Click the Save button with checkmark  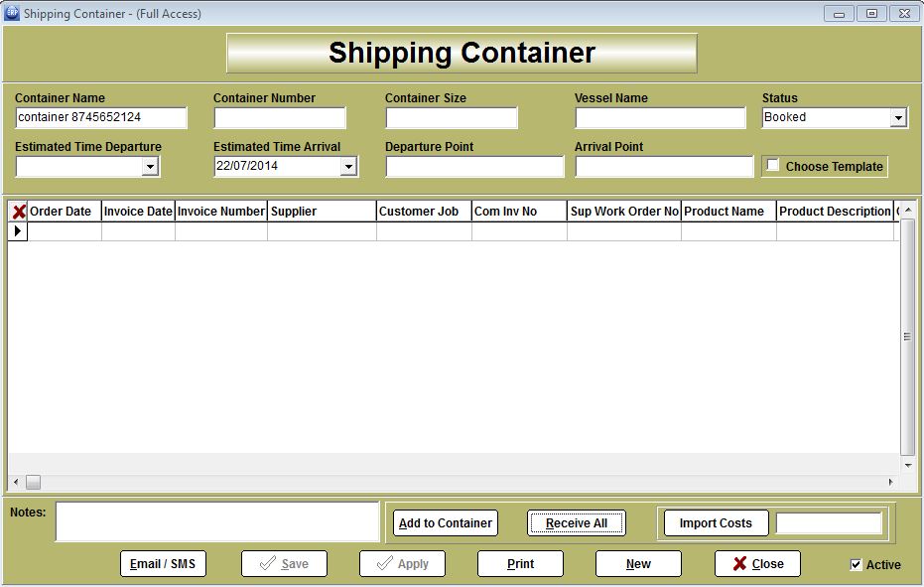point(284,564)
